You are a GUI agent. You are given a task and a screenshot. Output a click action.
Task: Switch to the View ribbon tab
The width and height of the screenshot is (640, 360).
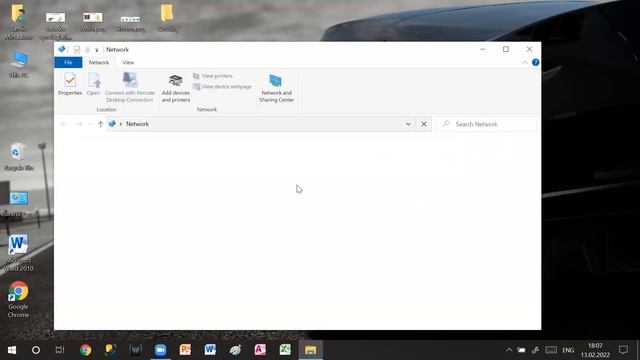(128, 62)
